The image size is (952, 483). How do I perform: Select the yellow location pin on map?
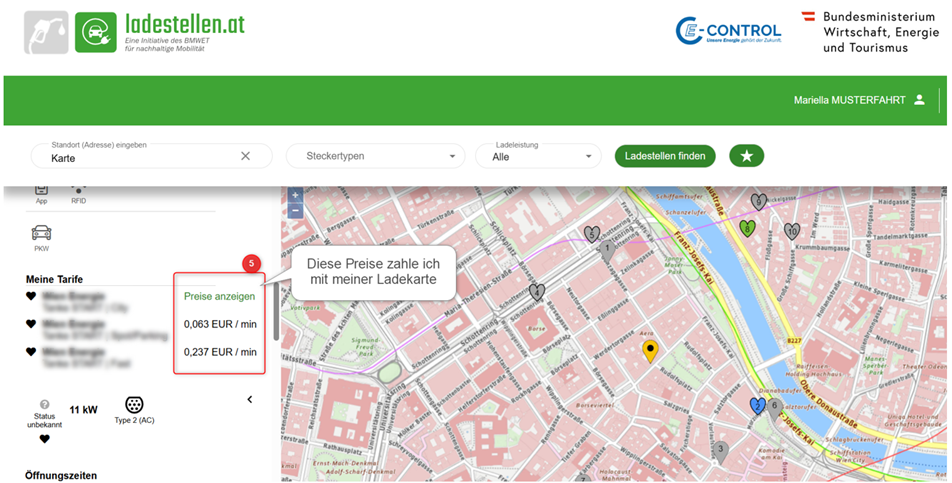(x=650, y=351)
